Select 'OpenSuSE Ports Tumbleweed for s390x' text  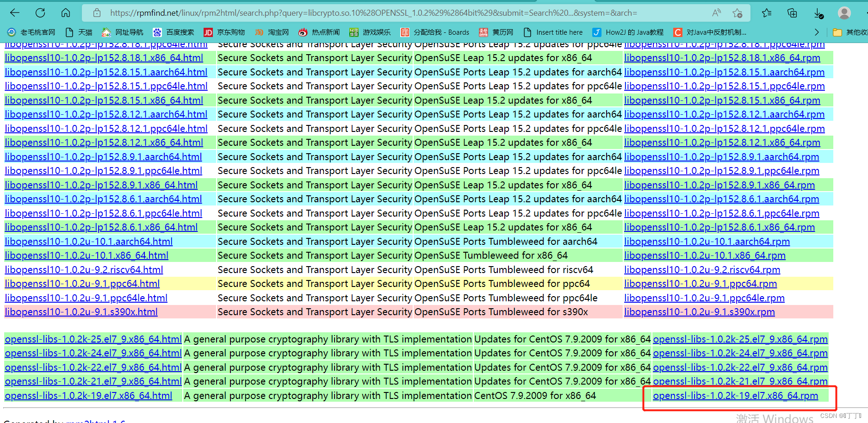tap(501, 312)
